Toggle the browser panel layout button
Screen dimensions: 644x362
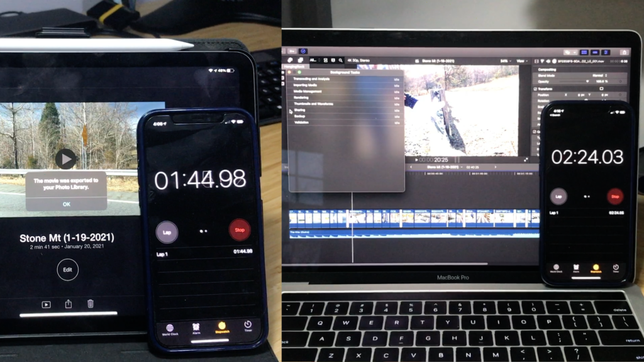tap(584, 52)
